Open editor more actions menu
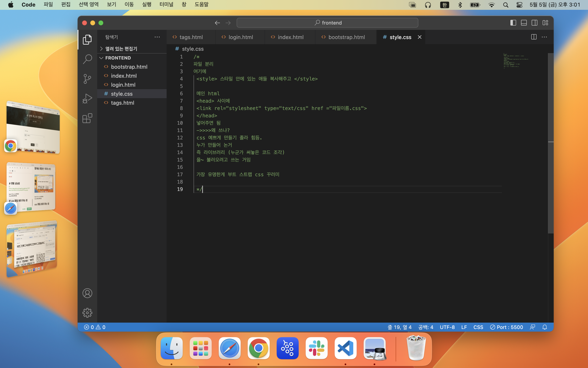Image resolution: width=588 pixels, height=368 pixels. click(x=544, y=37)
